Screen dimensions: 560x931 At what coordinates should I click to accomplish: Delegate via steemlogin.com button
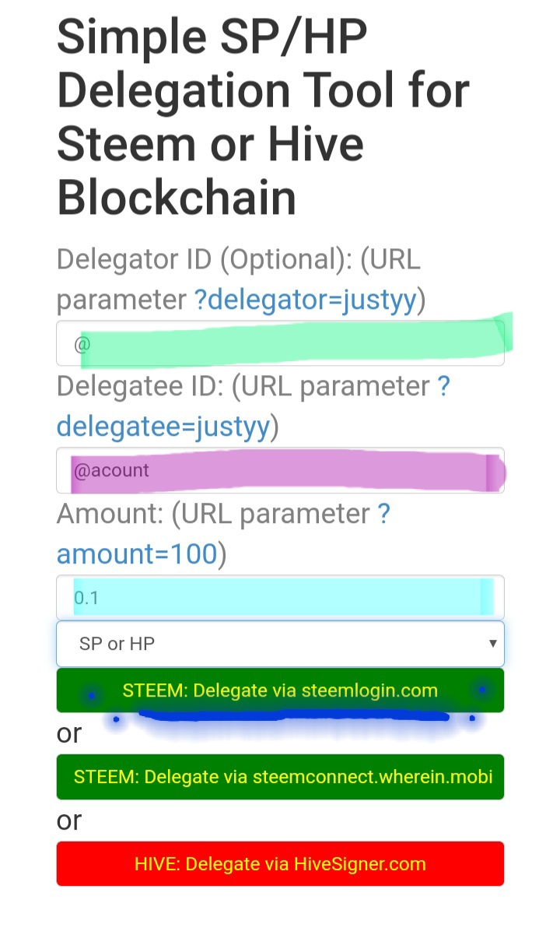point(280,690)
